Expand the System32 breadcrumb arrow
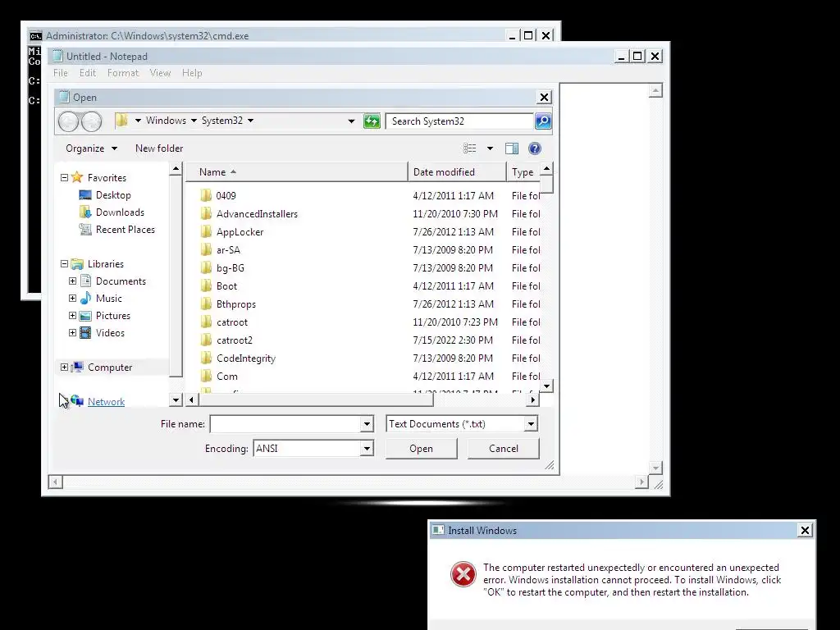Screen dimensions: 840x630 (x=250, y=121)
